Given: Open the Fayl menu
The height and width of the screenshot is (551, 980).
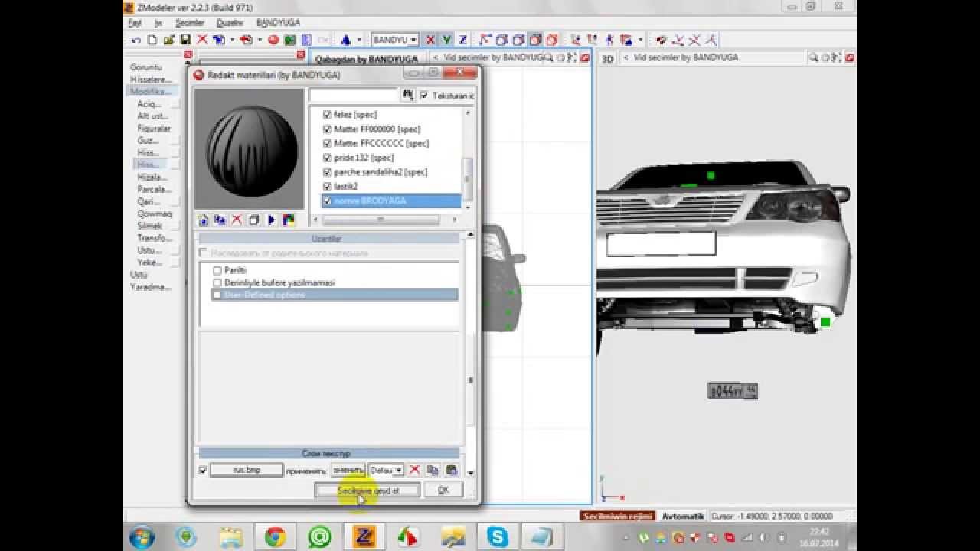Looking at the screenshot, I should 135,23.
